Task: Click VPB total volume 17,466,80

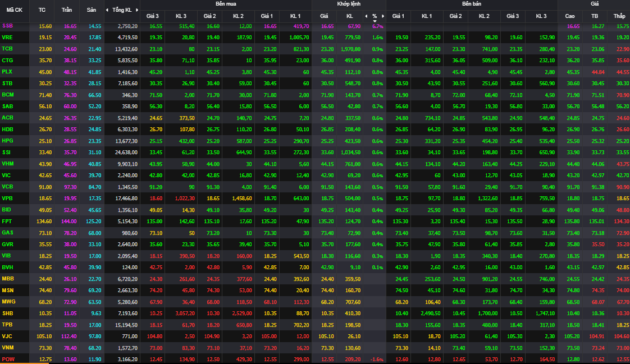Action: click(x=126, y=199)
